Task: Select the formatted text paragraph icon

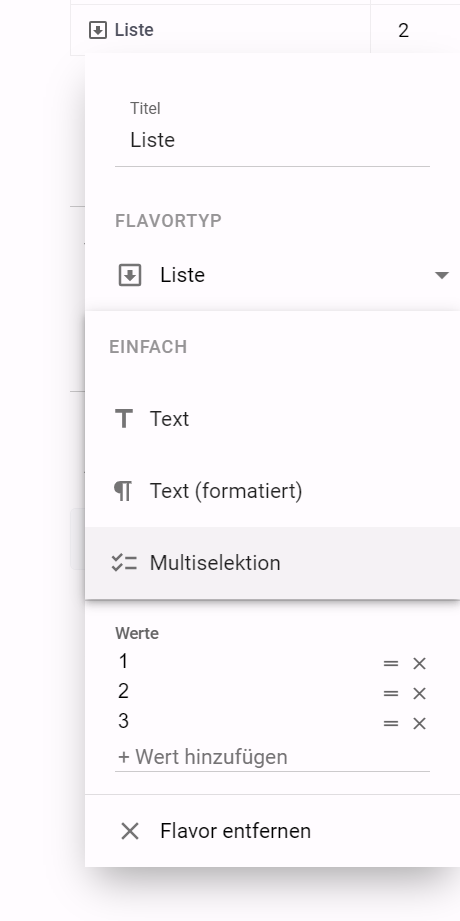Action: click(x=123, y=491)
